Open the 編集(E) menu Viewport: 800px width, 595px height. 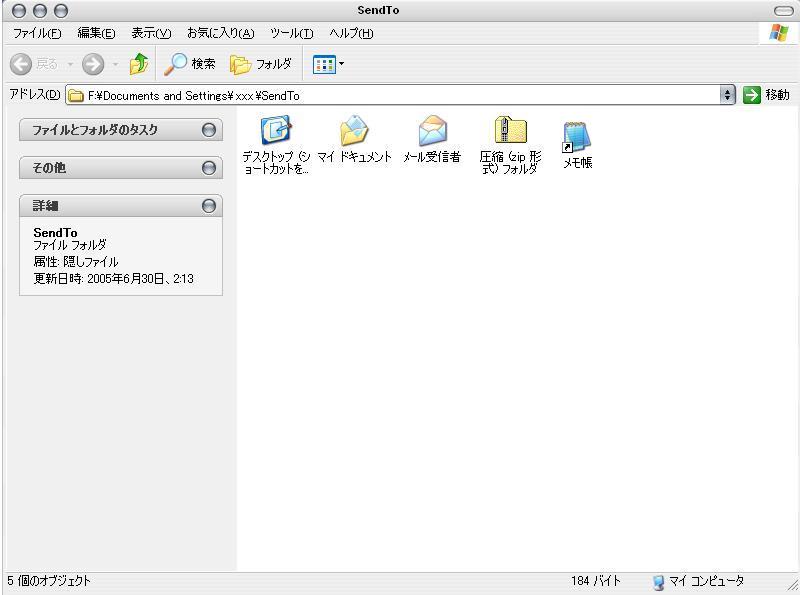point(96,33)
